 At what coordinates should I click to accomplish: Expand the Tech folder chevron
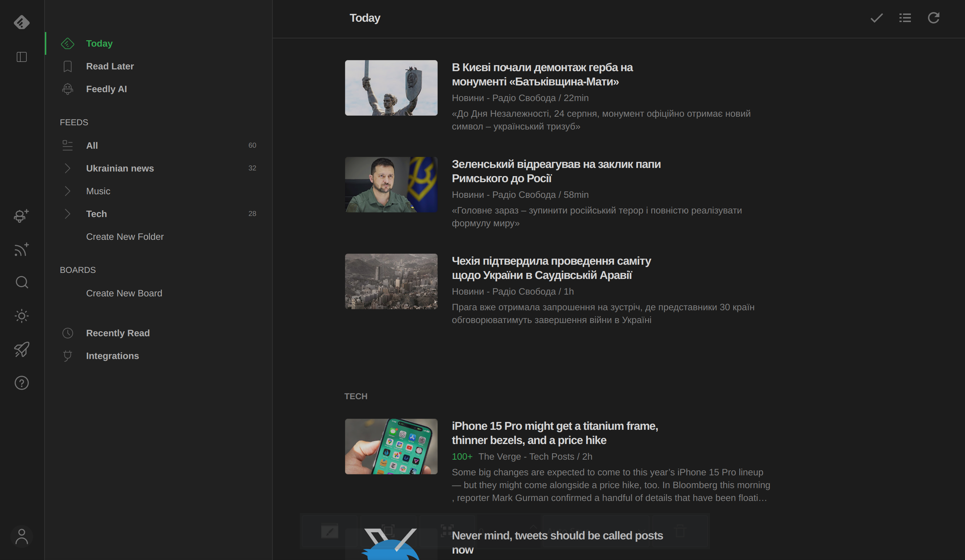point(67,214)
